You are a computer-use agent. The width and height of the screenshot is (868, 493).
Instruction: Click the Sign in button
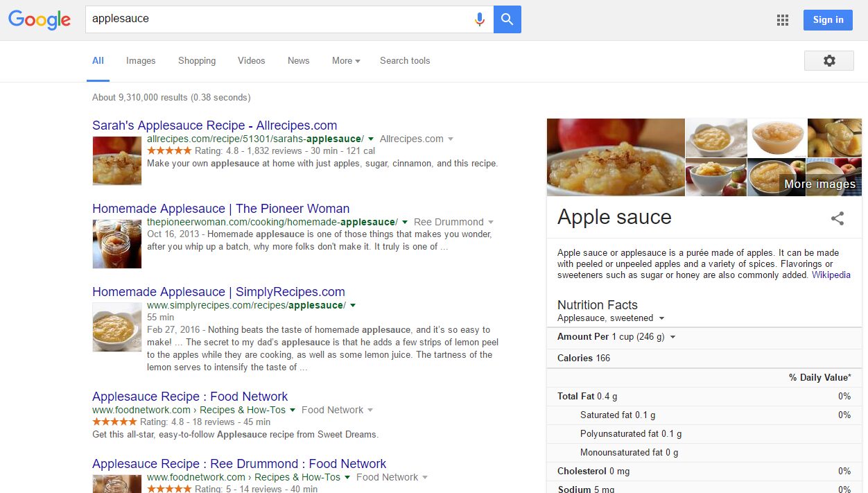pyautogui.click(x=828, y=19)
